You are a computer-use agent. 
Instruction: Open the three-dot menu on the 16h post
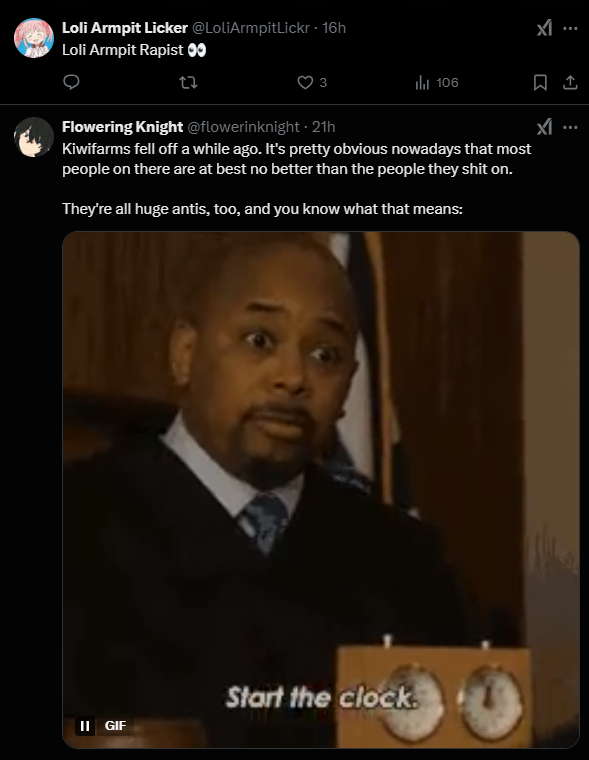pos(570,28)
